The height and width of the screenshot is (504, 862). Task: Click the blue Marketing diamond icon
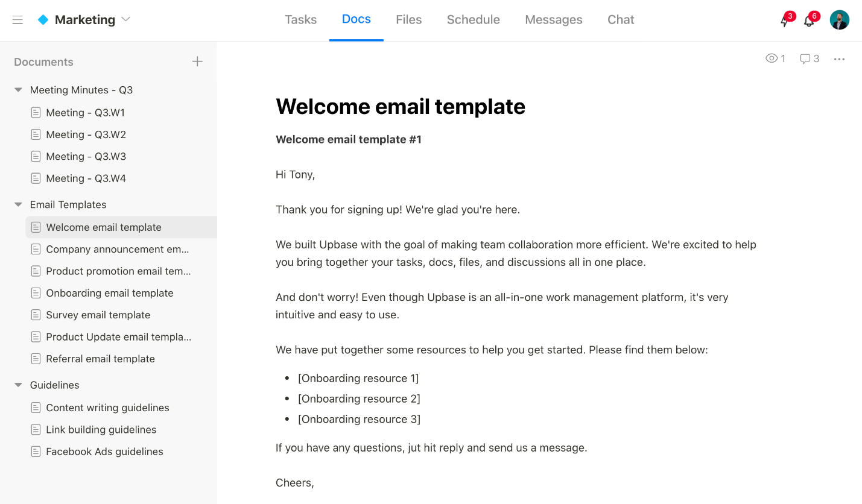click(x=43, y=20)
